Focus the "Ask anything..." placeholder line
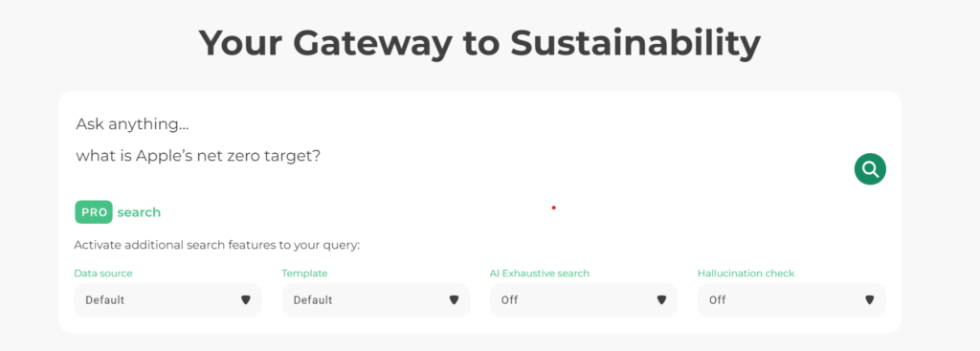 click(x=132, y=124)
